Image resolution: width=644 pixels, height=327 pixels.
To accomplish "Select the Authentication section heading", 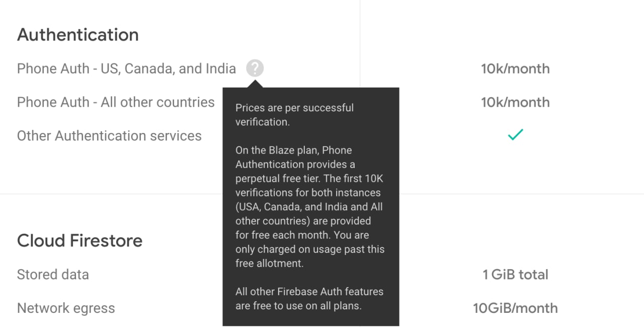I will (x=78, y=35).
